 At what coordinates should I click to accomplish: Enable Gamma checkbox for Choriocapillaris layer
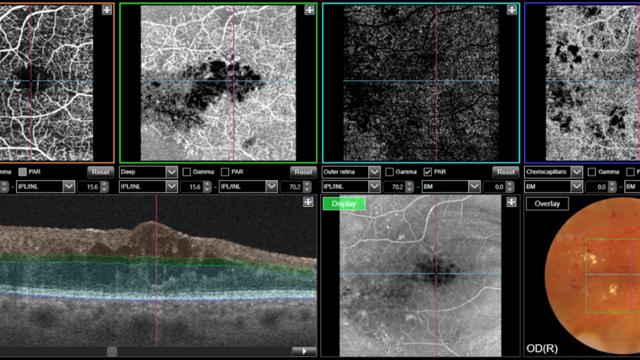(x=591, y=172)
